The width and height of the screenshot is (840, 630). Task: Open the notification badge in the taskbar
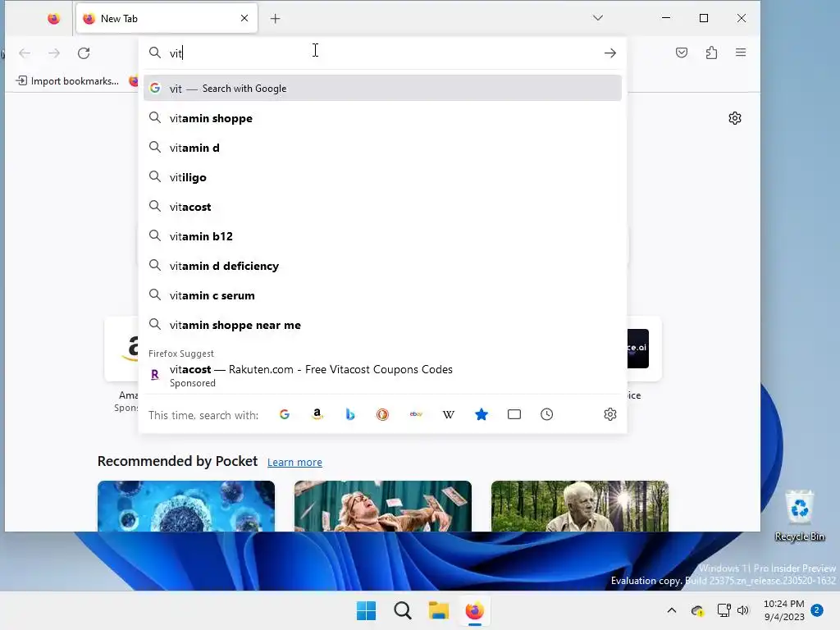[817, 610]
